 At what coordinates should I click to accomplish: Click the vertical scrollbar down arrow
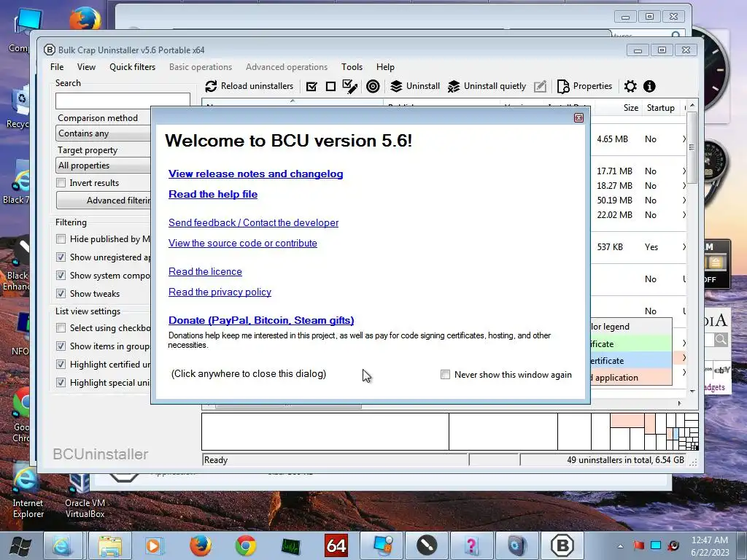[x=692, y=391]
